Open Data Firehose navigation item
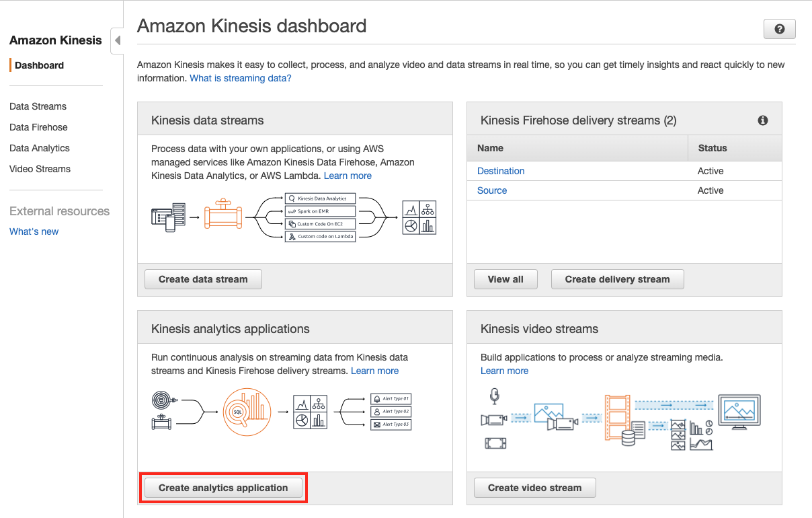Viewport: 812px width, 518px height. pyautogui.click(x=38, y=127)
